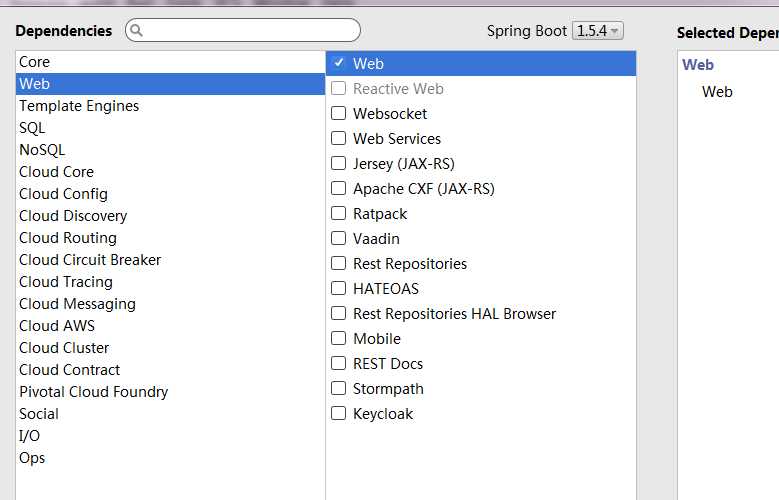Select the Rest Repositories checkbox
The width and height of the screenshot is (779, 500).
pos(338,263)
